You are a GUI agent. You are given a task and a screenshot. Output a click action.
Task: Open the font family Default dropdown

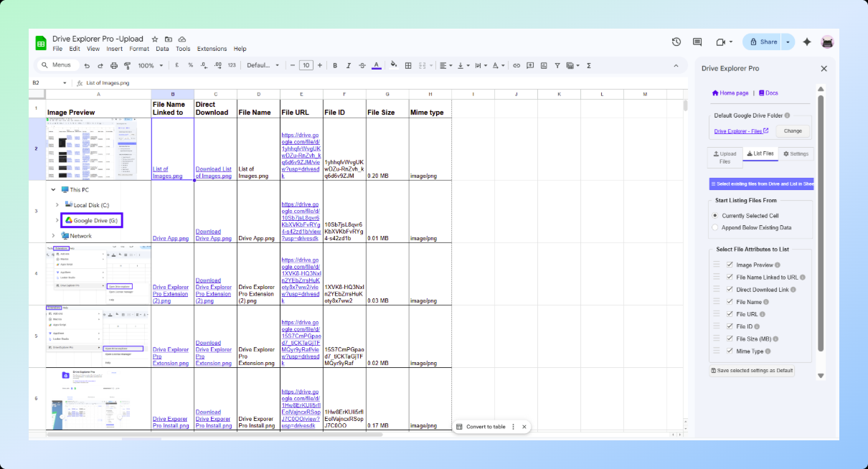[x=263, y=65]
